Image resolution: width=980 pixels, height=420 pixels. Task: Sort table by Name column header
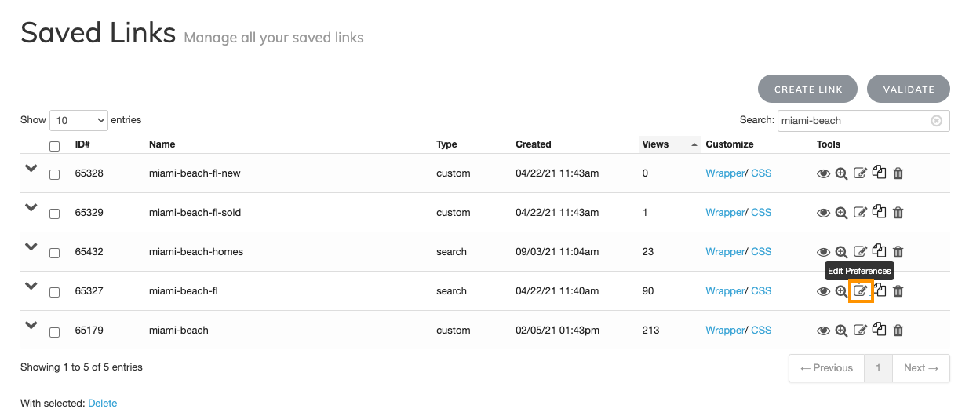[x=162, y=144]
